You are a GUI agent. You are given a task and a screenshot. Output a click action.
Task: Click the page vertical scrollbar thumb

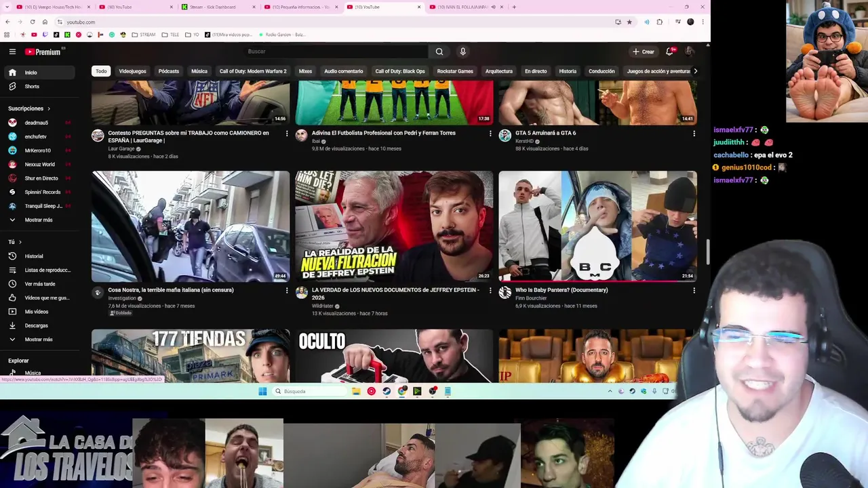[707, 252]
